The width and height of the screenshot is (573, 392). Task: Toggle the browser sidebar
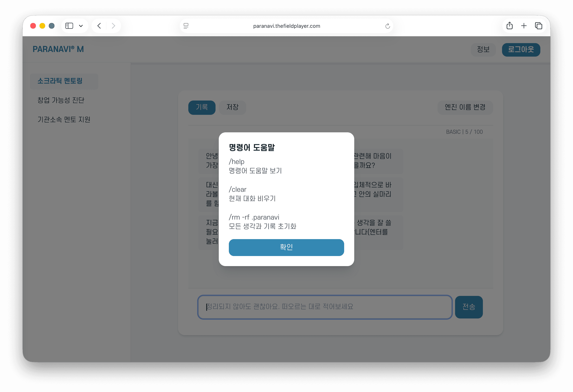[x=69, y=26]
